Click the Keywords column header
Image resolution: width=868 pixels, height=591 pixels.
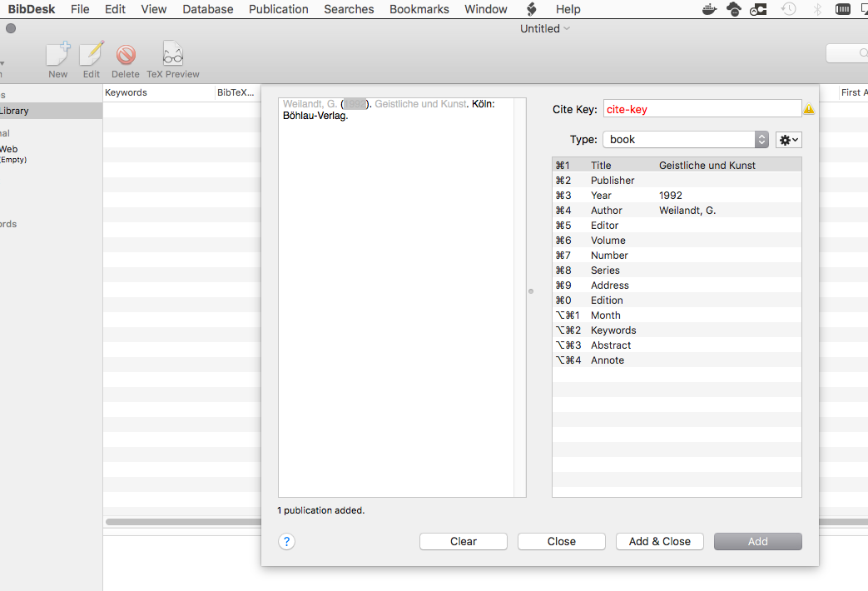(x=158, y=92)
